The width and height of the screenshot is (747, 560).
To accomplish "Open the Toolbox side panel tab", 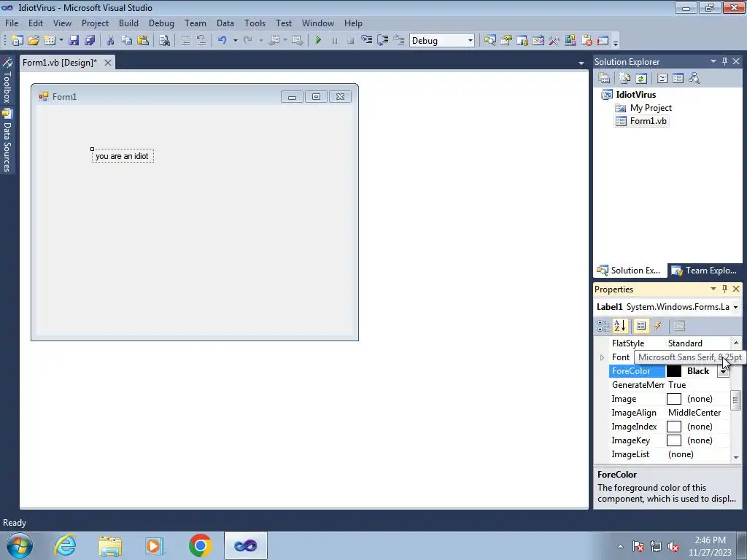I will pyautogui.click(x=7, y=81).
